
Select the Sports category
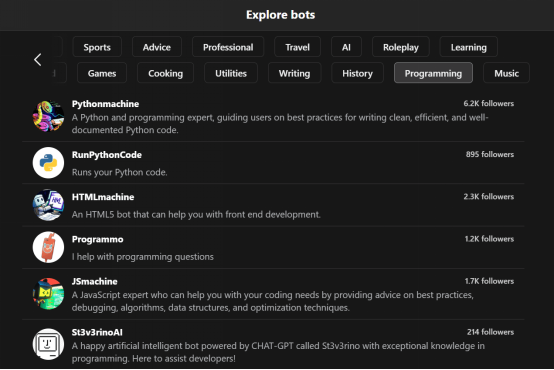pyautogui.click(x=97, y=47)
